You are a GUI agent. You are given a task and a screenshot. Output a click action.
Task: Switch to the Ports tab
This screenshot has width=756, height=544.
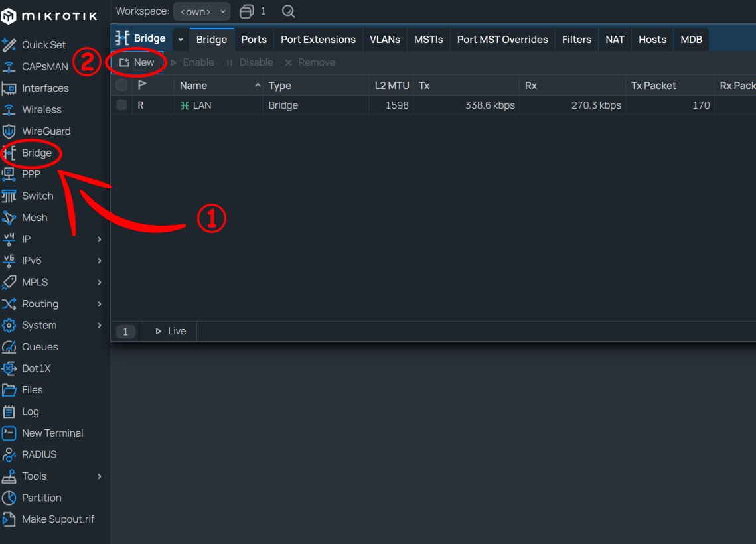[x=254, y=40]
